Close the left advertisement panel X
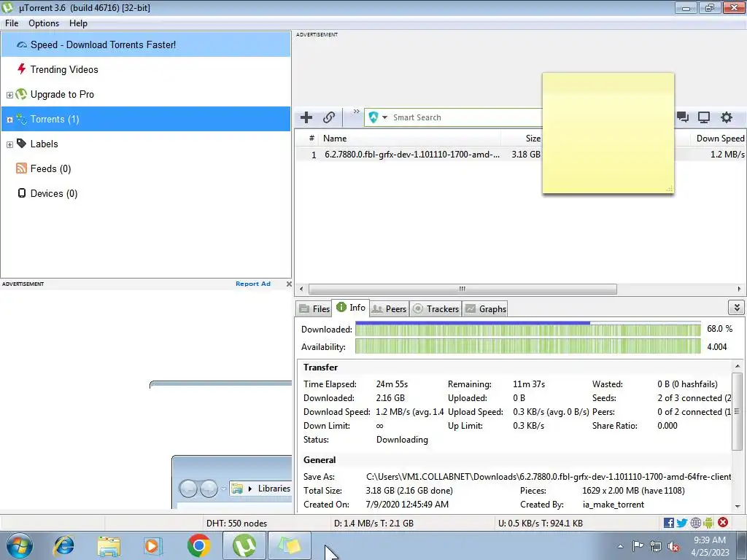 coord(289,284)
